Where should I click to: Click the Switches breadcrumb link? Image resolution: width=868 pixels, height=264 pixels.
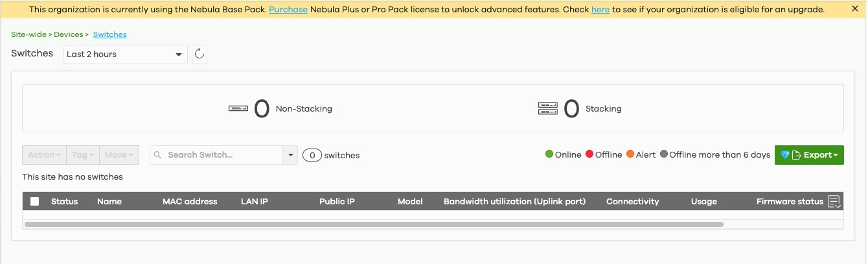[110, 34]
